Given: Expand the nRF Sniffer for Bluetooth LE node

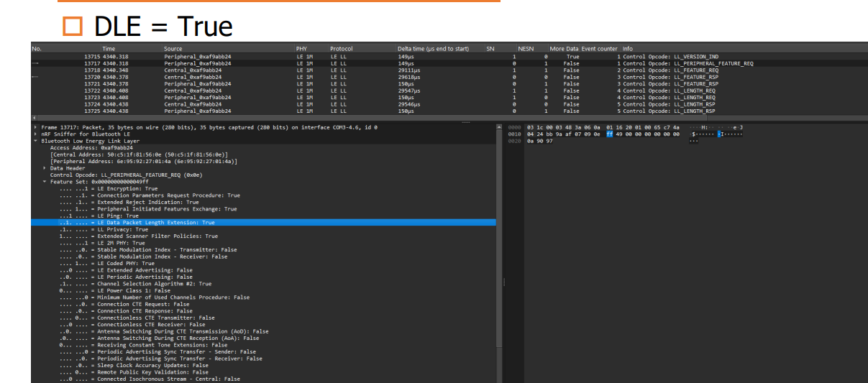Looking at the screenshot, I should (x=35, y=134).
